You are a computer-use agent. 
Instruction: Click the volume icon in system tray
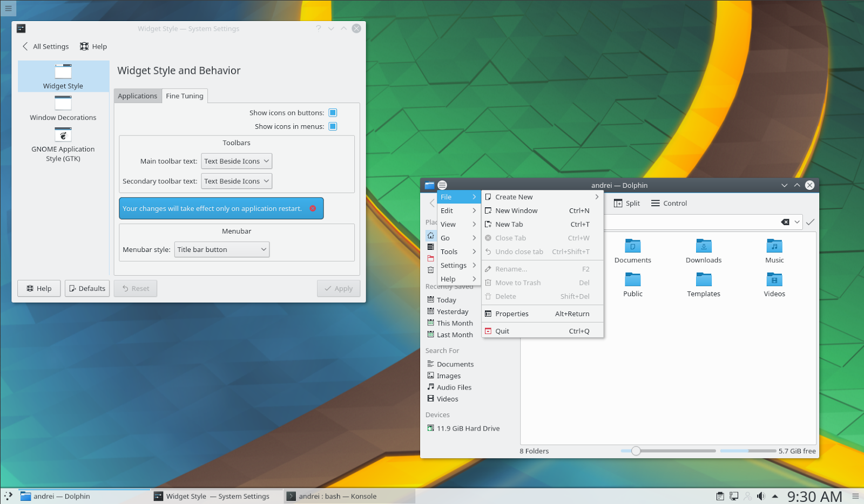(761, 496)
